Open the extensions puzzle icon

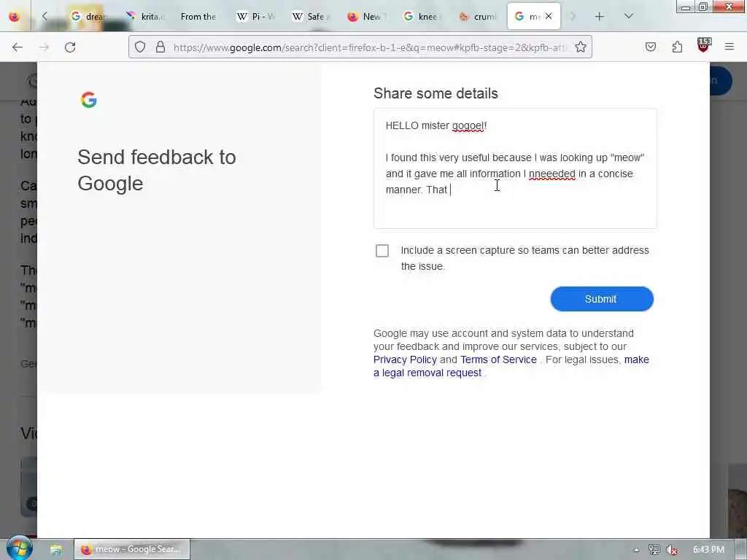tap(677, 47)
